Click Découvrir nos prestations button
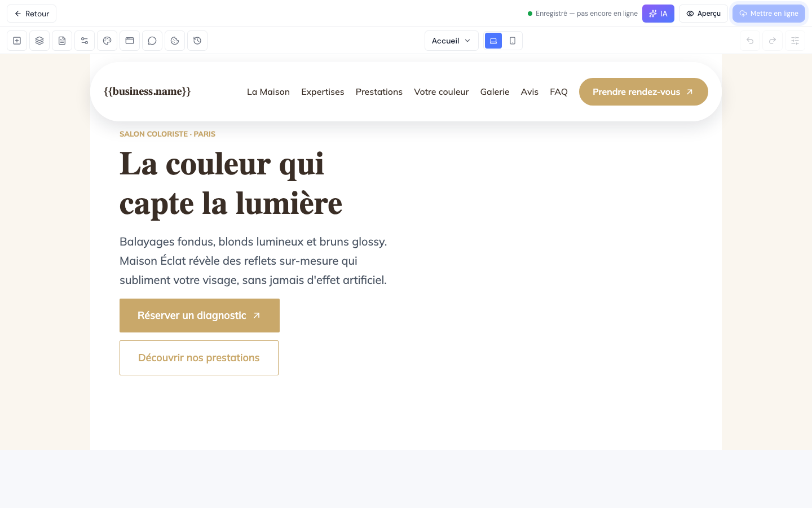 199,358
